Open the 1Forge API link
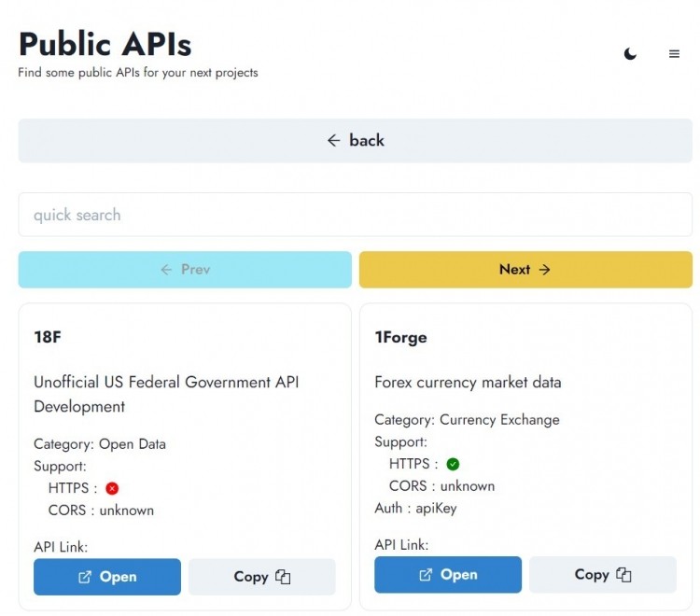The image size is (700, 616). pyautogui.click(x=448, y=575)
